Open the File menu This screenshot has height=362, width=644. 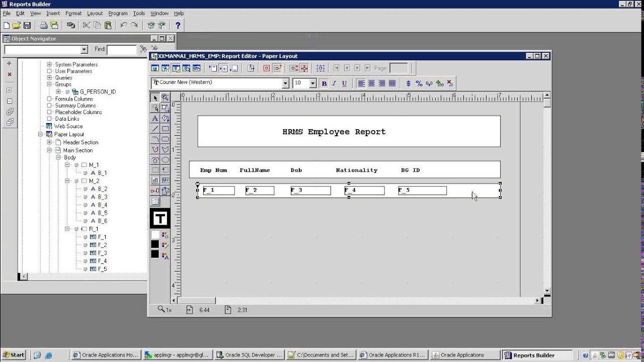point(7,13)
